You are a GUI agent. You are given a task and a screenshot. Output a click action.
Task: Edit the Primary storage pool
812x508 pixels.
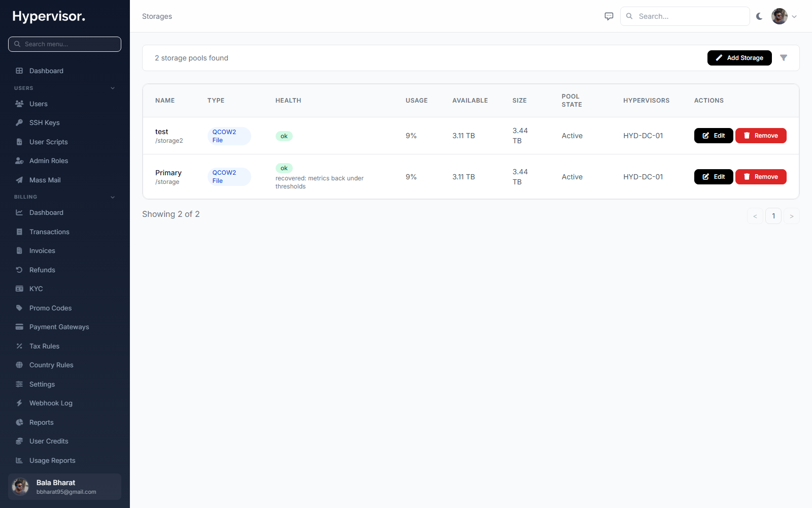click(714, 177)
